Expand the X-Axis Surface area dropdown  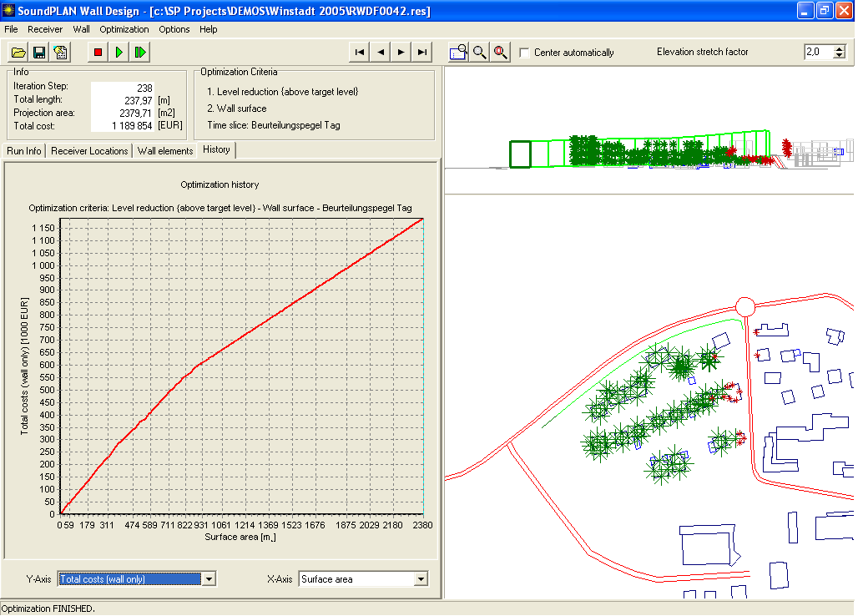[421, 578]
